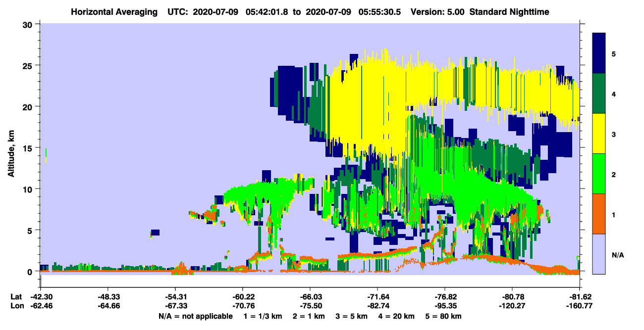Click the dark blue color bar segment labeled 5
Viewport: 644px width, 330px height.
[599, 53]
